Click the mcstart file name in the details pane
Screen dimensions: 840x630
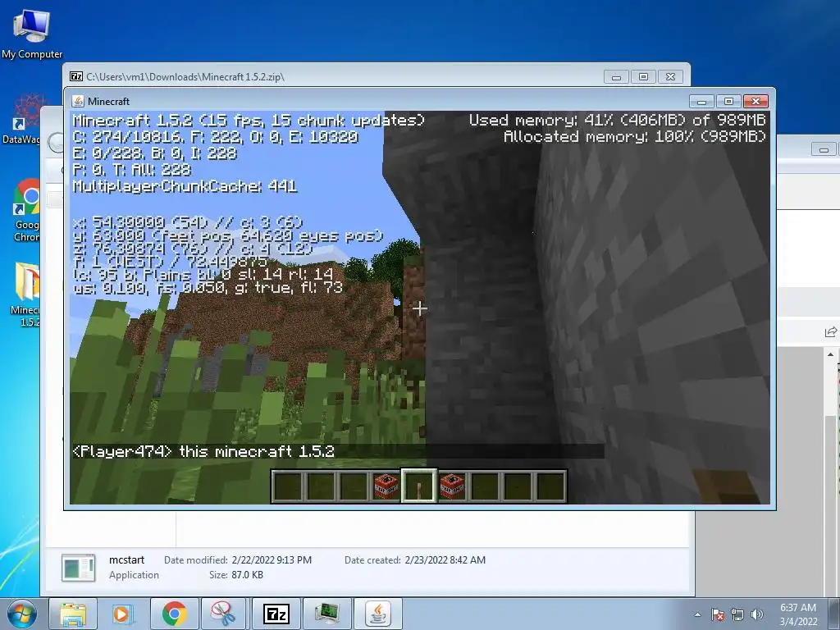pyautogui.click(x=126, y=559)
